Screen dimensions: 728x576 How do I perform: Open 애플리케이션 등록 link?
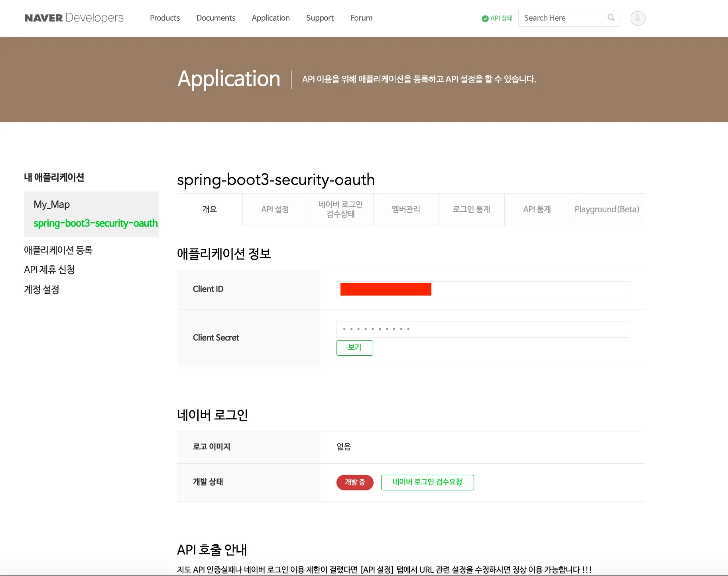(x=58, y=250)
